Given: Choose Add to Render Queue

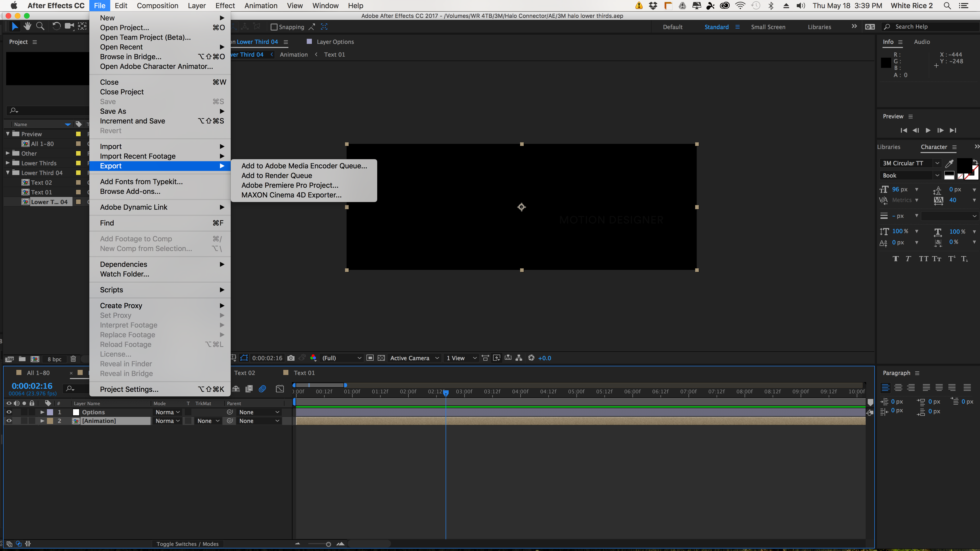Looking at the screenshot, I should point(277,175).
